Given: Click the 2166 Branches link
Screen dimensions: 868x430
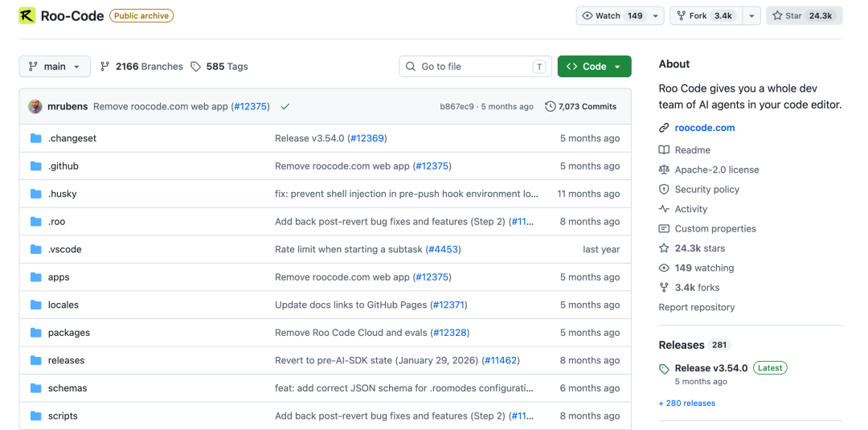Looking at the screenshot, I should pos(141,67).
